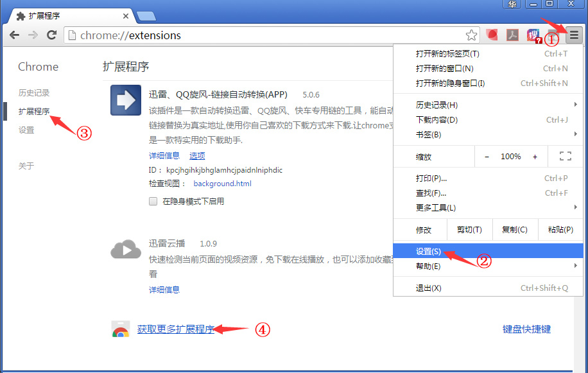Select 设置(S) in the menu
This screenshot has height=373, width=588.
[x=428, y=251]
